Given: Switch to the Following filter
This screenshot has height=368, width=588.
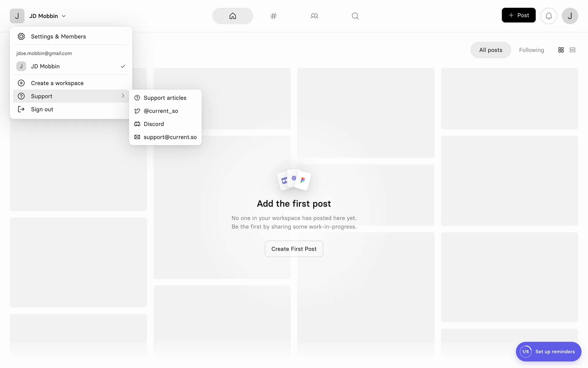Looking at the screenshot, I should [x=531, y=50].
